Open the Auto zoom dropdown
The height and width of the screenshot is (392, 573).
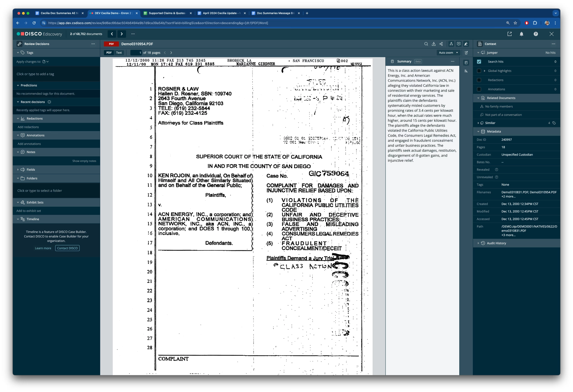(448, 53)
